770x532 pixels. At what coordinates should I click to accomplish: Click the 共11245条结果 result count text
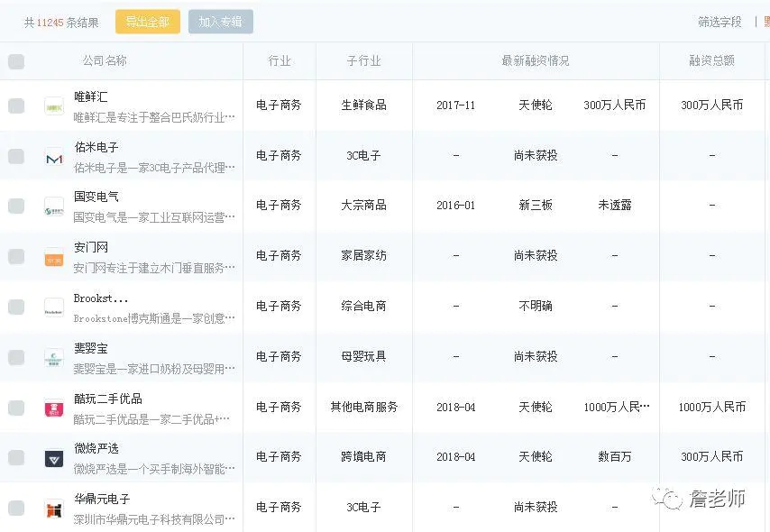pos(62,23)
